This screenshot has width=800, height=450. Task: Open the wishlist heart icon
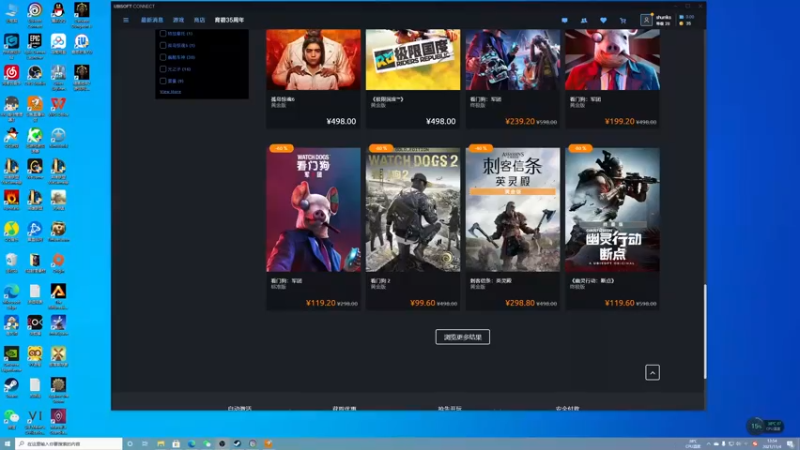pyautogui.click(x=603, y=20)
